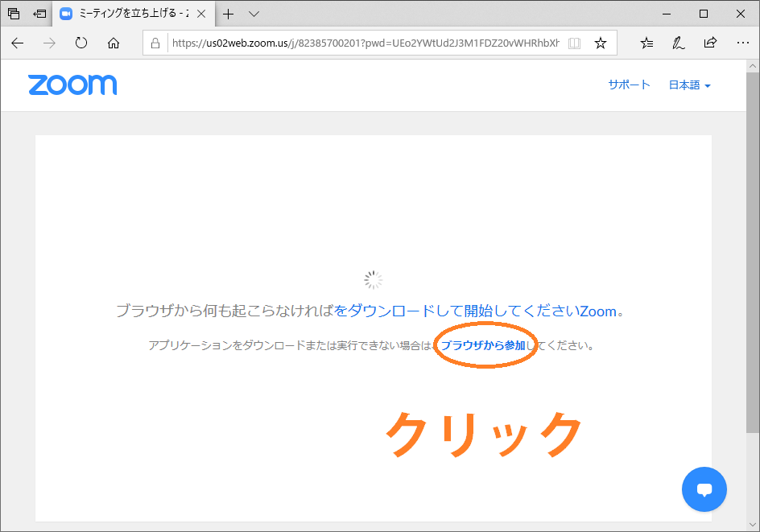
Task: Click the Add notes pen icon
Action: pos(678,43)
